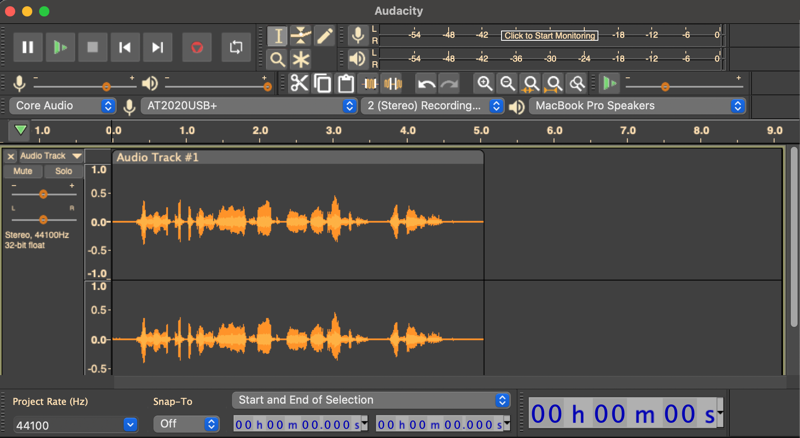Click the 'Audio Track #1' clip title bar
This screenshot has width=800, height=438.
tap(297, 157)
